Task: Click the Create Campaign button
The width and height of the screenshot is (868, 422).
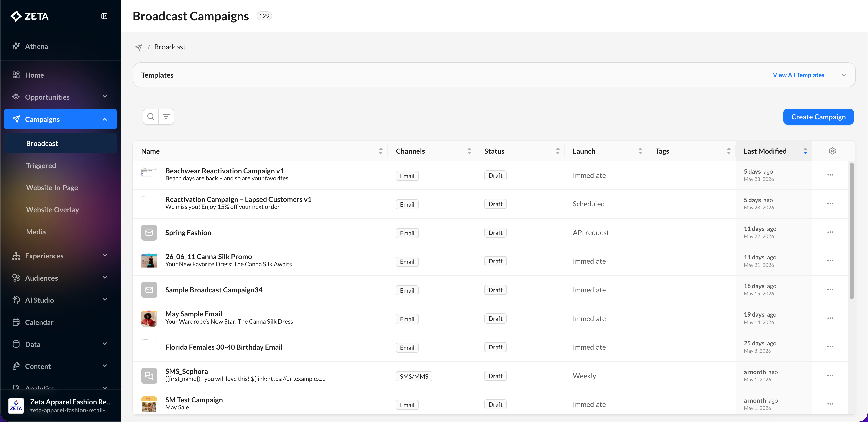Action: 818,117
